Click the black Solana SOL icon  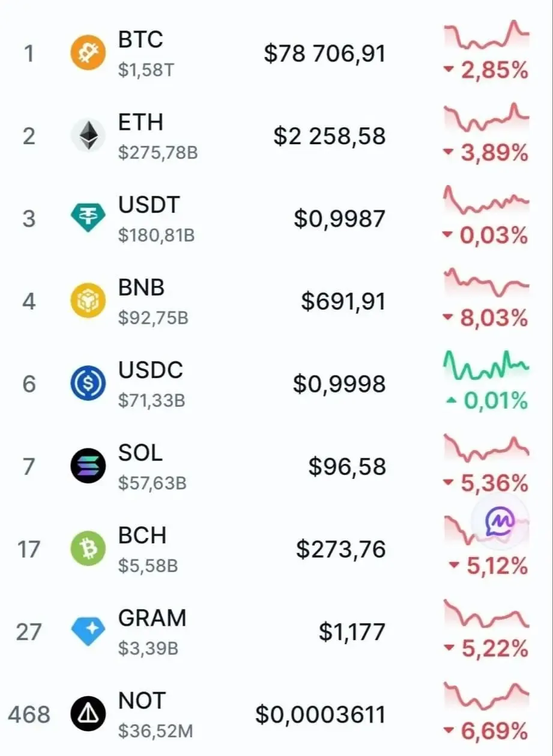88,466
